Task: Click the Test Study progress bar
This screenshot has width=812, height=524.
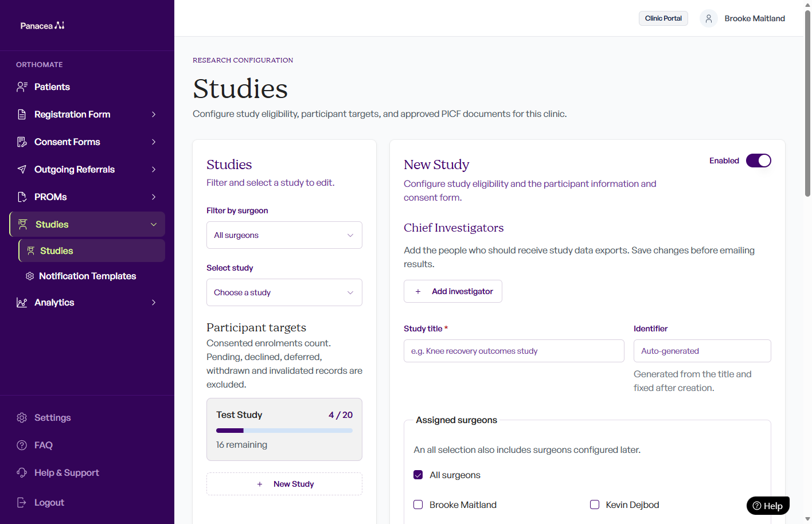Action: click(x=284, y=431)
